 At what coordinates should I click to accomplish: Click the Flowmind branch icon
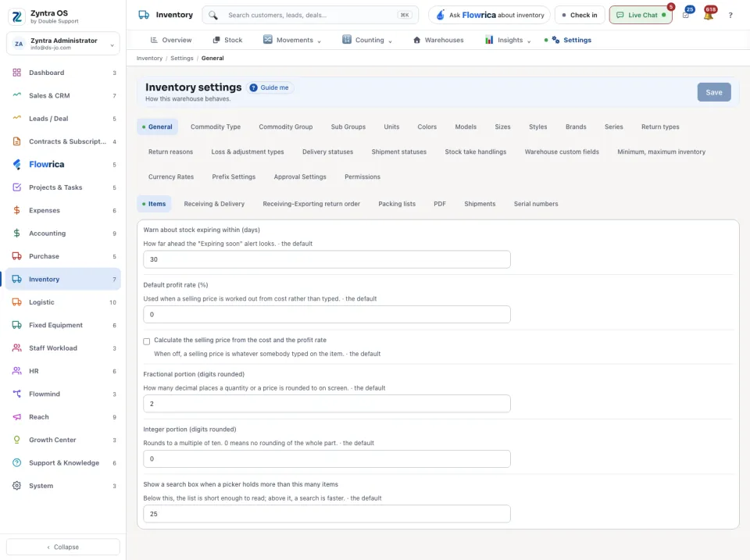point(16,394)
